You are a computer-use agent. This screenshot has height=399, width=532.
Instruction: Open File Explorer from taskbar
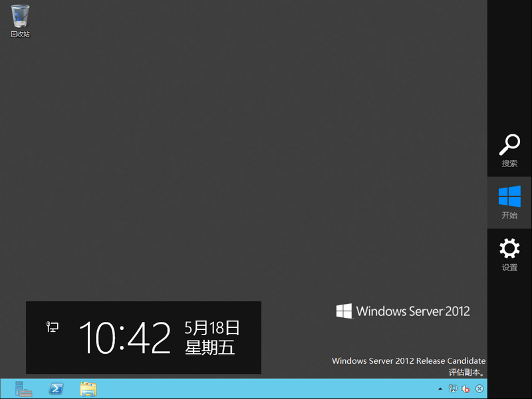tap(88, 389)
